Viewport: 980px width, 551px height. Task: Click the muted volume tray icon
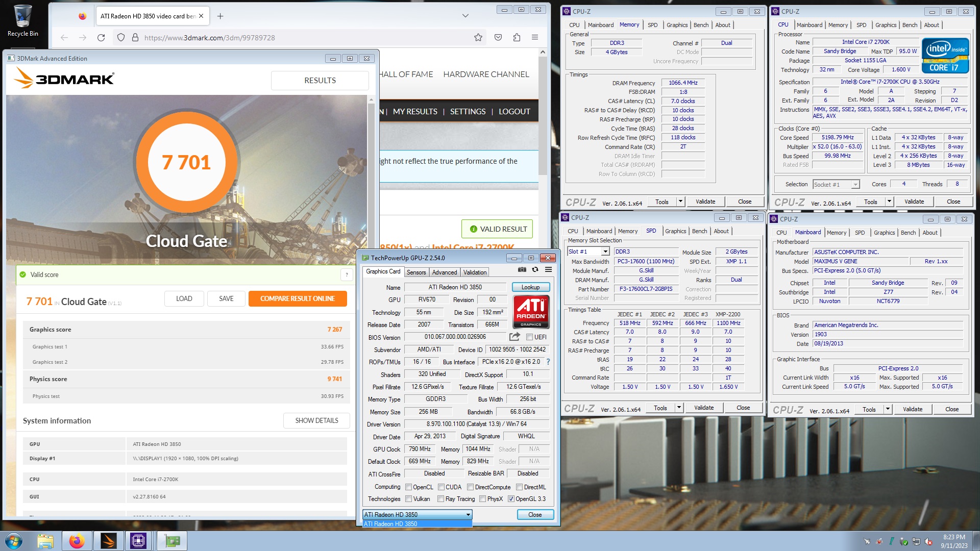click(928, 541)
